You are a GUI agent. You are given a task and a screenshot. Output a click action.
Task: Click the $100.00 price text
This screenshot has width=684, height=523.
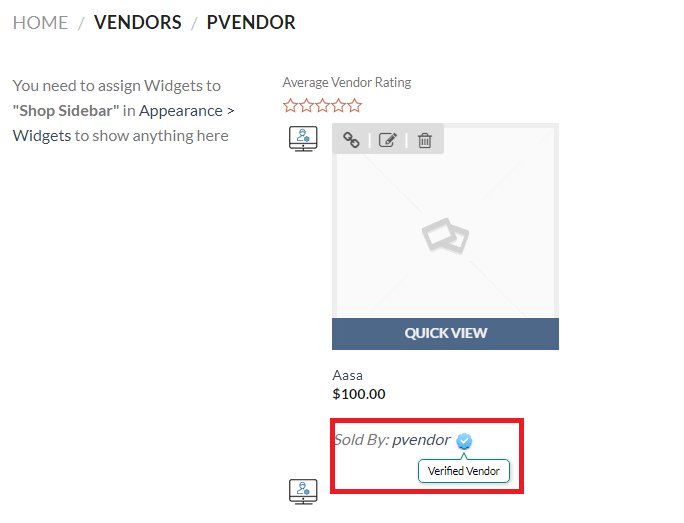(359, 394)
